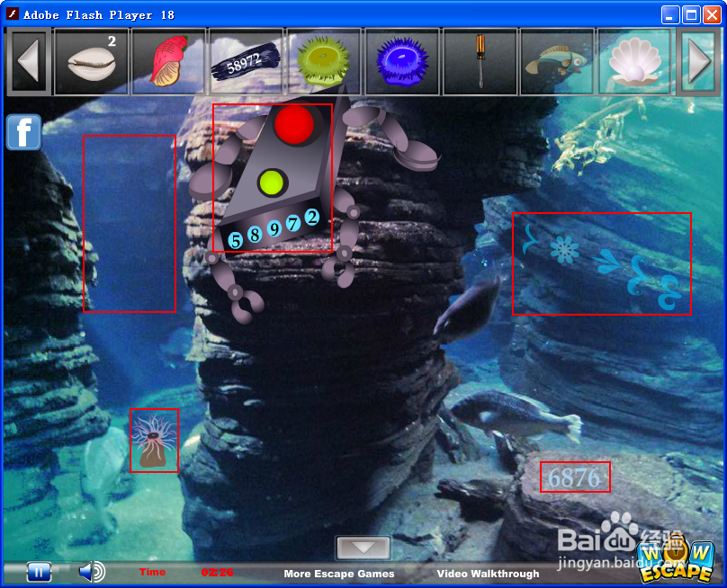The height and width of the screenshot is (588, 727).
Task: Click digit 8 on the crab code panel
Action: [255, 235]
